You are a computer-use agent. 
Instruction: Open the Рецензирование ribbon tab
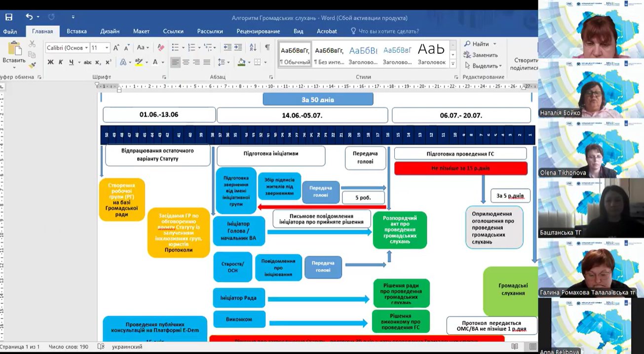coord(258,31)
